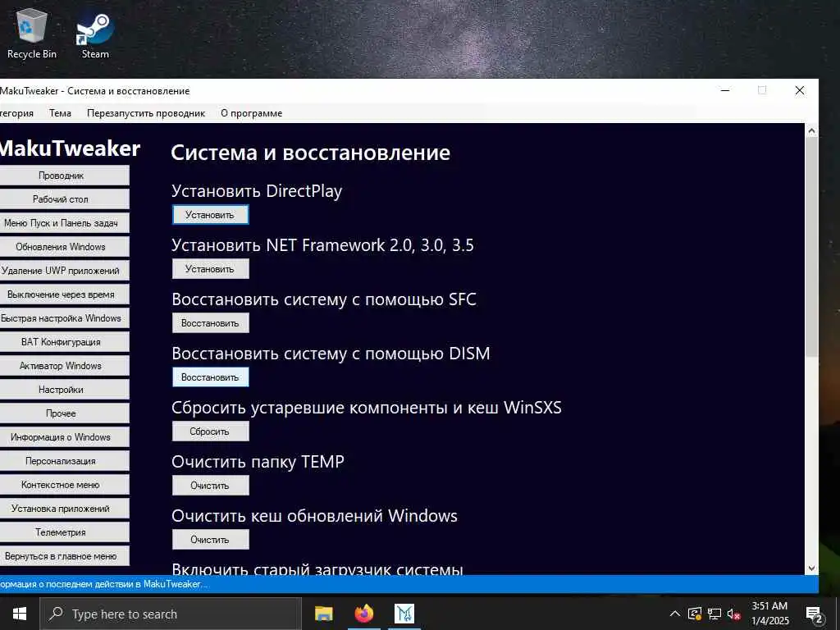Open the Персонализация category
Viewport: 840px width, 630px height.
click(64, 461)
